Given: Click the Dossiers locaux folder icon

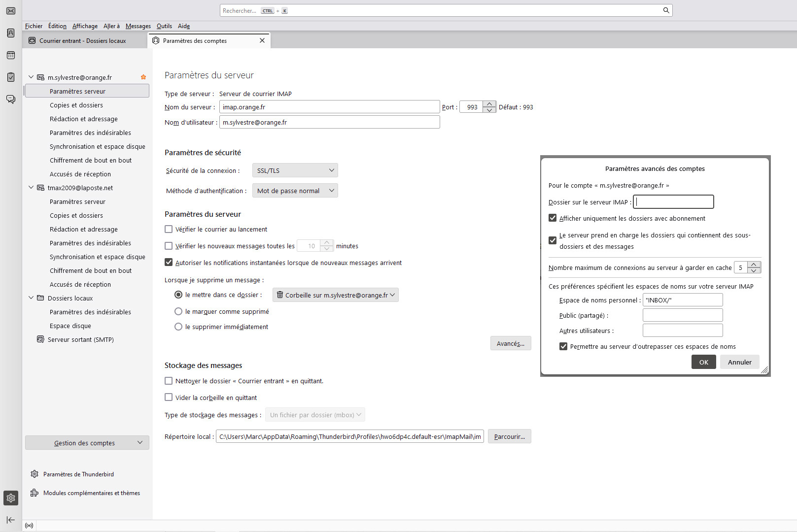Looking at the screenshot, I should click(x=40, y=298).
